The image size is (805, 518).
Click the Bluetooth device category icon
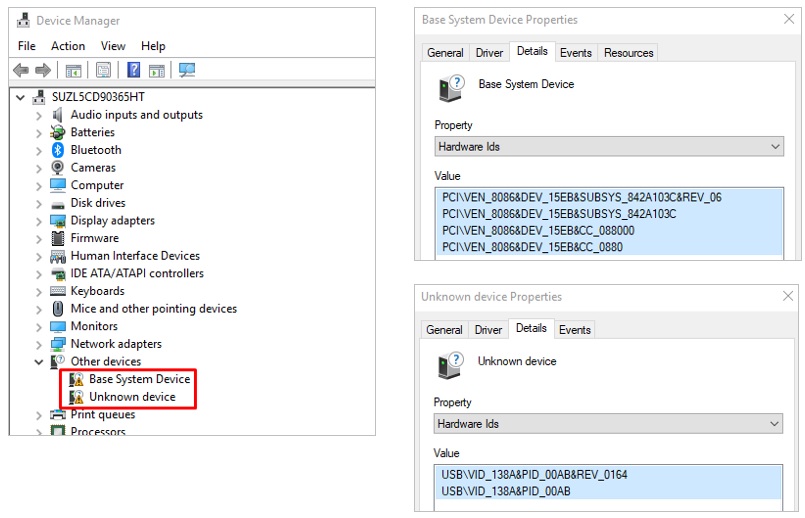click(58, 150)
